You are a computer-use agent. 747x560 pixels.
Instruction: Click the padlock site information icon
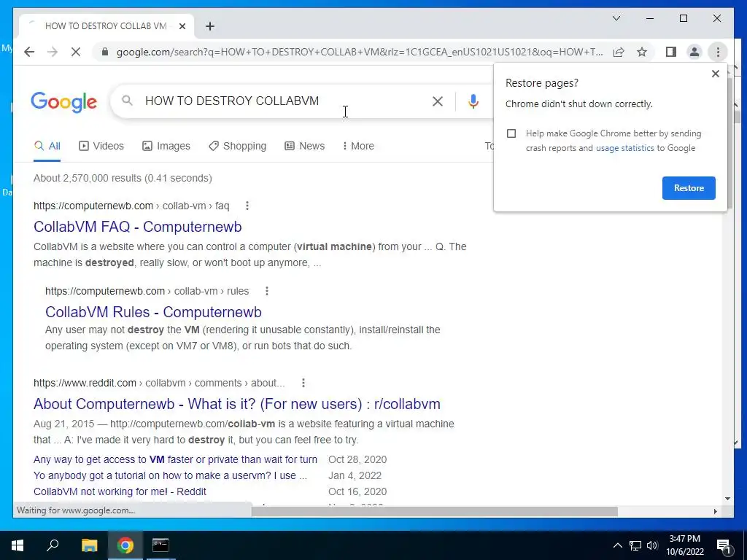[105, 52]
